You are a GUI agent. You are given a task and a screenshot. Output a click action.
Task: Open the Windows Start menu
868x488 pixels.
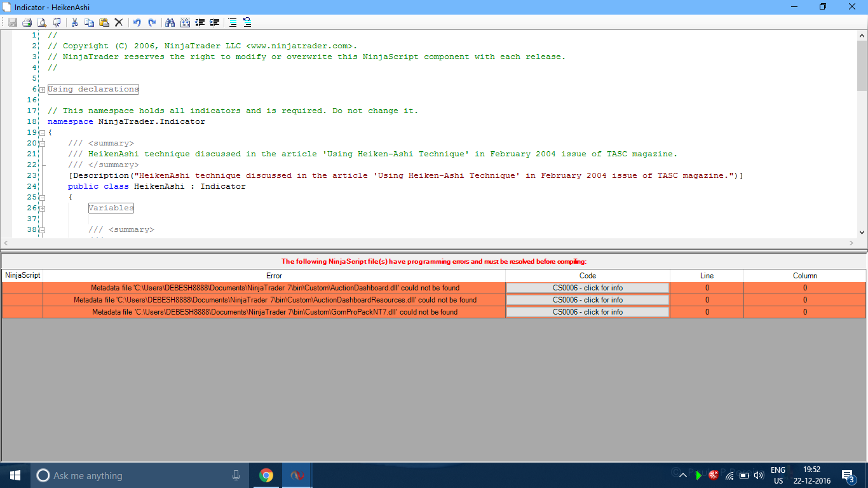tap(15, 475)
